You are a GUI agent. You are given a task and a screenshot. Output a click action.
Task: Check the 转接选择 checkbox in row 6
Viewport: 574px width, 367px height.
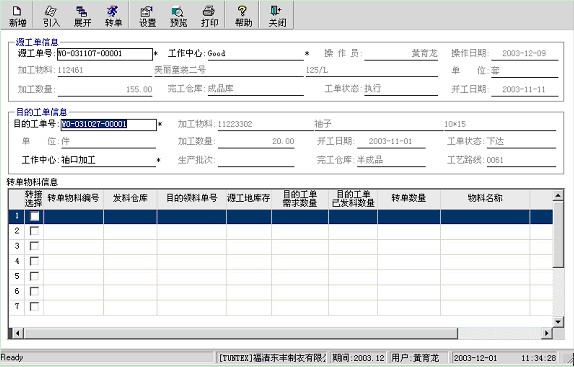(x=34, y=291)
